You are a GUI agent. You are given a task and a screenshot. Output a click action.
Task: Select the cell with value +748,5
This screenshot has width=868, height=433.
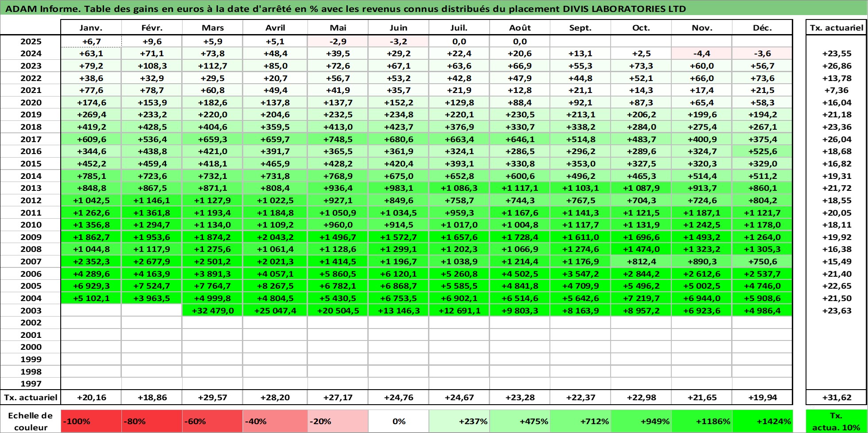click(338, 139)
